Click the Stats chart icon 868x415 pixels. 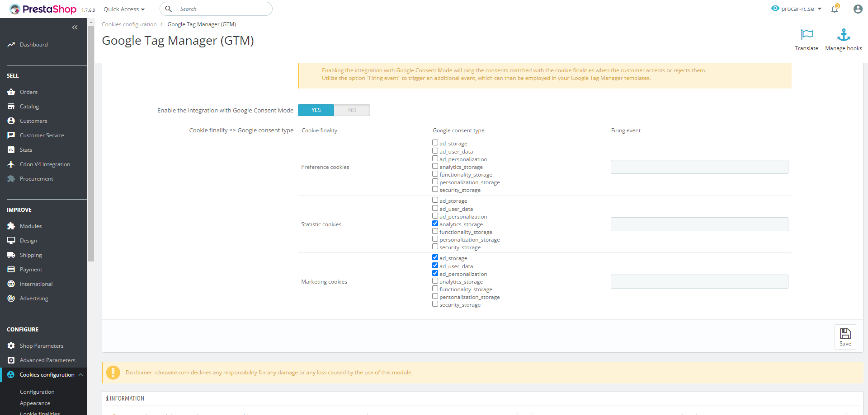pyautogui.click(x=11, y=150)
